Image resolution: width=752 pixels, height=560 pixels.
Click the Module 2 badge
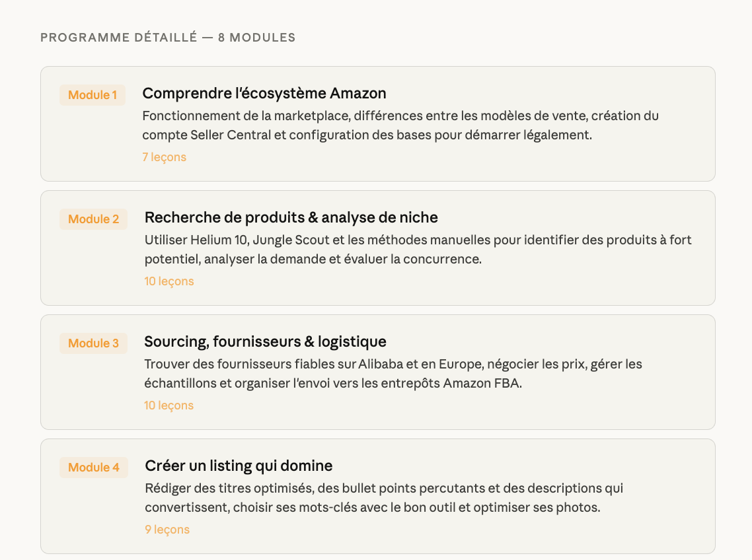(x=94, y=219)
